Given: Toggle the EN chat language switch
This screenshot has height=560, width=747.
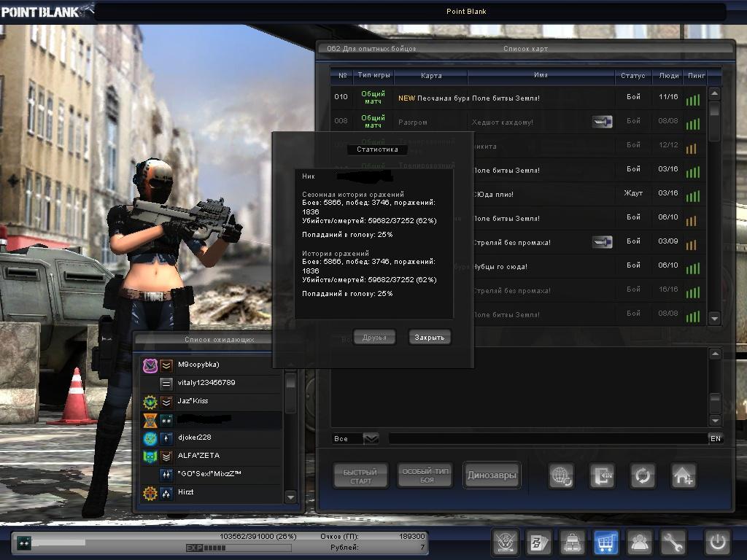Looking at the screenshot, I should pyautogui.click(x=715, y=438).
